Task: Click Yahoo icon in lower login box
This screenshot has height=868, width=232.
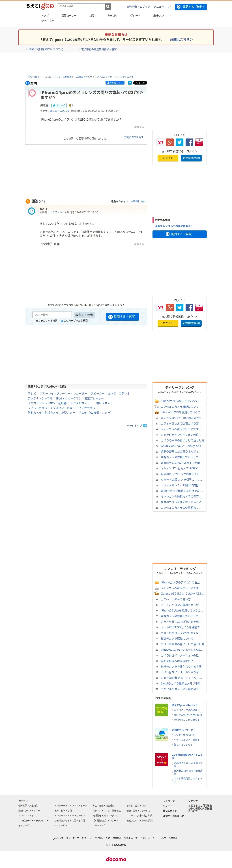Action: pyautogui.click(x=160, y=308)
